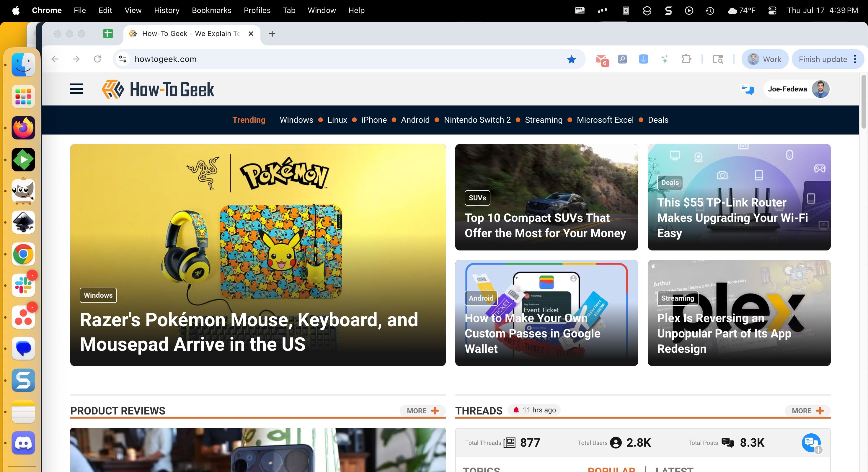Image resolution: width=868 pixels, height=472 pixels.
Task: Bookmark star in the address bar
Action: pos(572,59)
